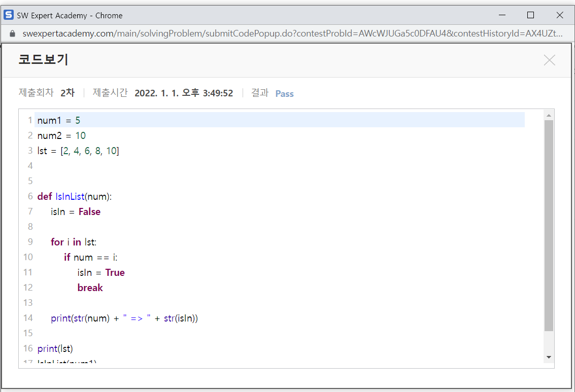Click code line num1 = 5
The height and width of the screenshot is (392, 575).
(x=59, y=120)
